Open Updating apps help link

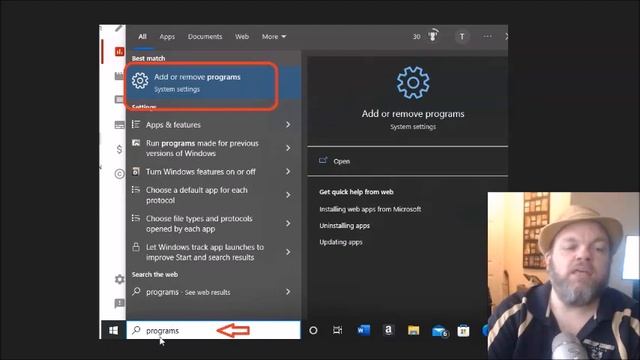click(341, 242)
